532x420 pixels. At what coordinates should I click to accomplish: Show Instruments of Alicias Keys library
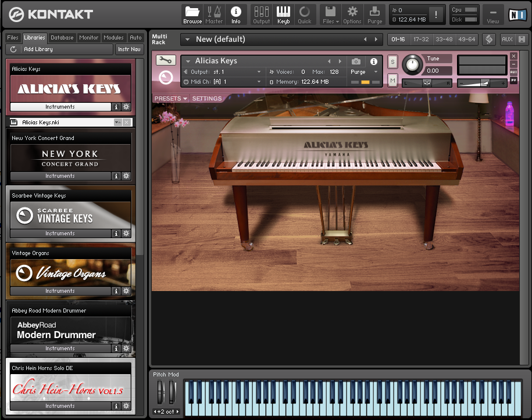60,107
